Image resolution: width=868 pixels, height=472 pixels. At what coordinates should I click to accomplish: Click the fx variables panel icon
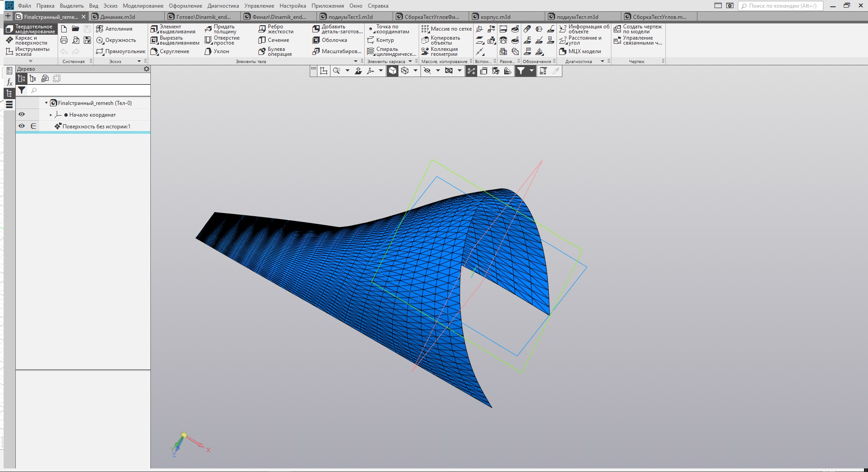tap(9, 82)
